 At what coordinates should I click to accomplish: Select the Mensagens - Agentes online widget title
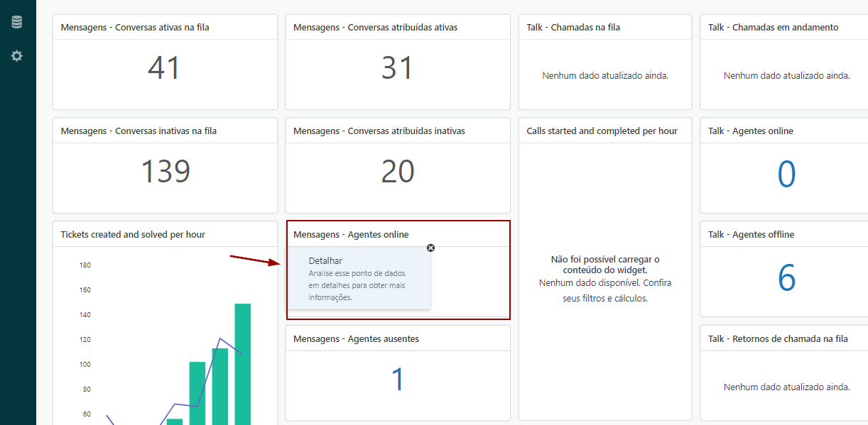[x=351, y=235]
